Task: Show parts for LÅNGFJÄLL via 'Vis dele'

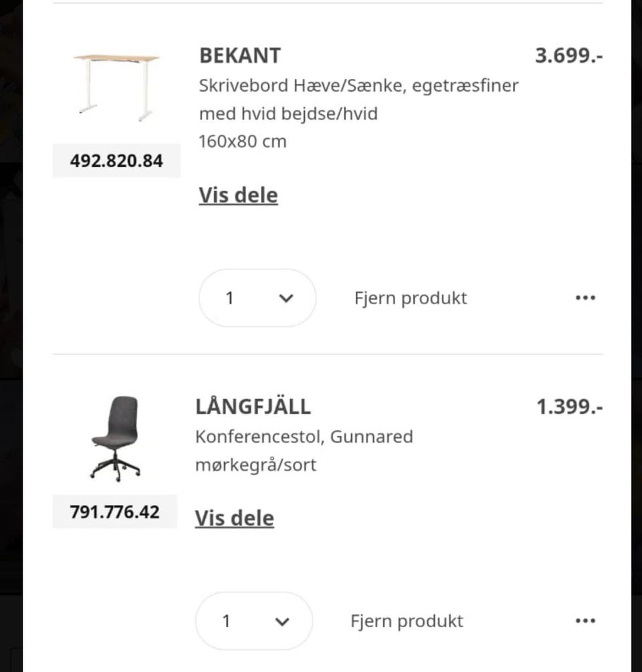Action: [x=235, y=518]
